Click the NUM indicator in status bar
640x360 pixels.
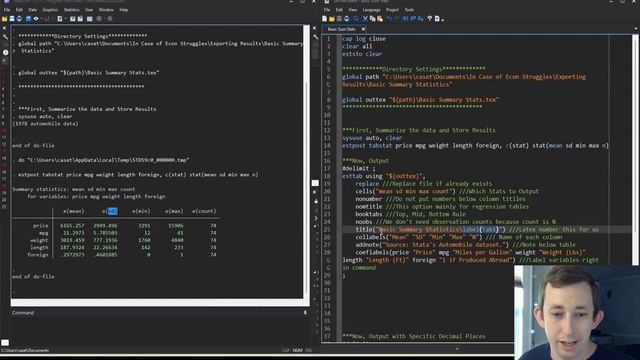point(298,350)
